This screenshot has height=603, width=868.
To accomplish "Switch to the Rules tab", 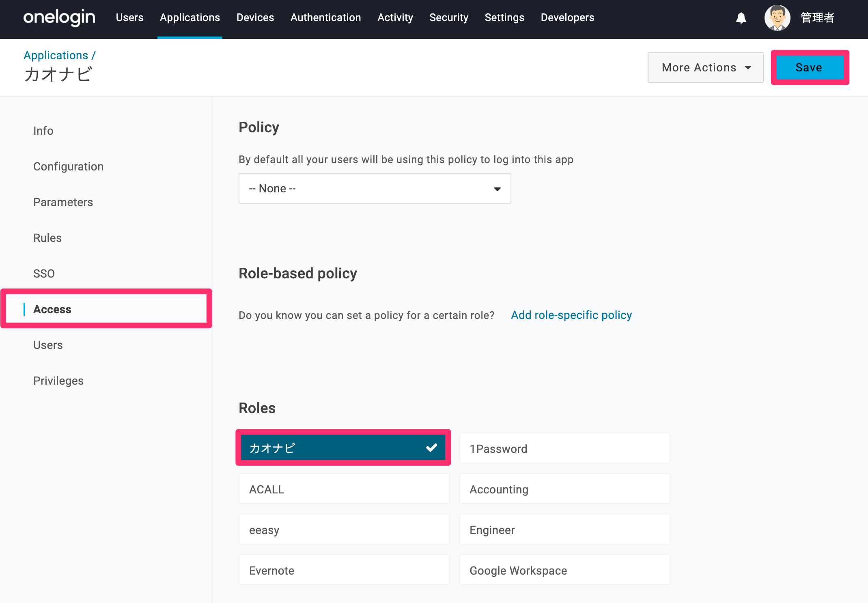I will tap(47, 238).
